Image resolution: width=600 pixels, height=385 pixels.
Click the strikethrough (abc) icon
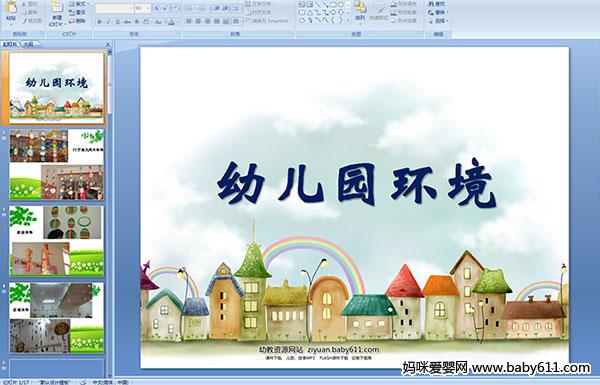[x=127, y=22]
